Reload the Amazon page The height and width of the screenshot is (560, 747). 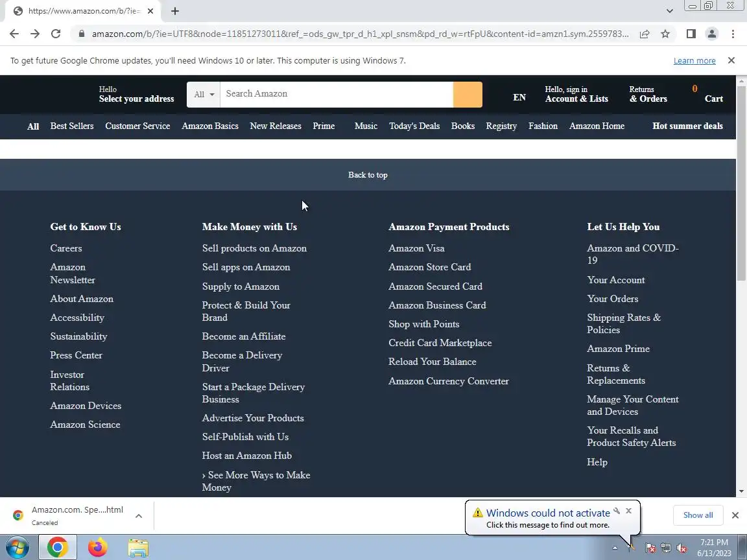tap(56, 34)
